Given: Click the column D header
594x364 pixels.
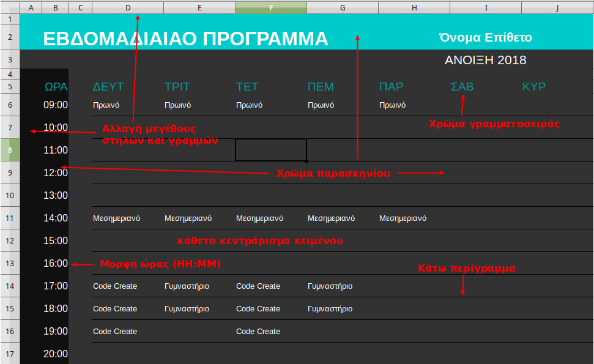Looking at the screenshot, I should (127, 7).
